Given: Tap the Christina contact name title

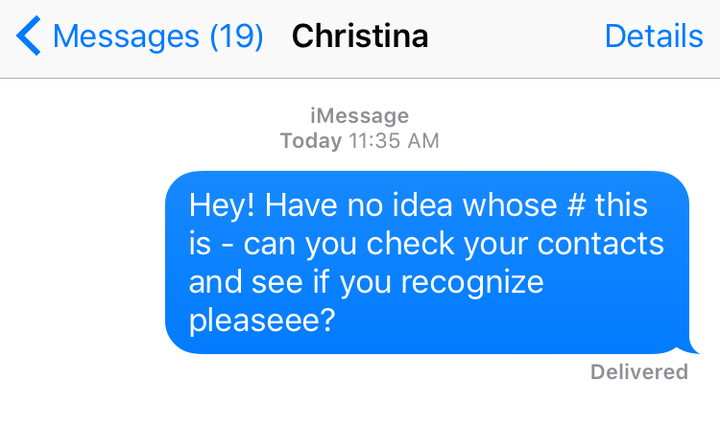Looking at the screenshot, I should [360, 37].
